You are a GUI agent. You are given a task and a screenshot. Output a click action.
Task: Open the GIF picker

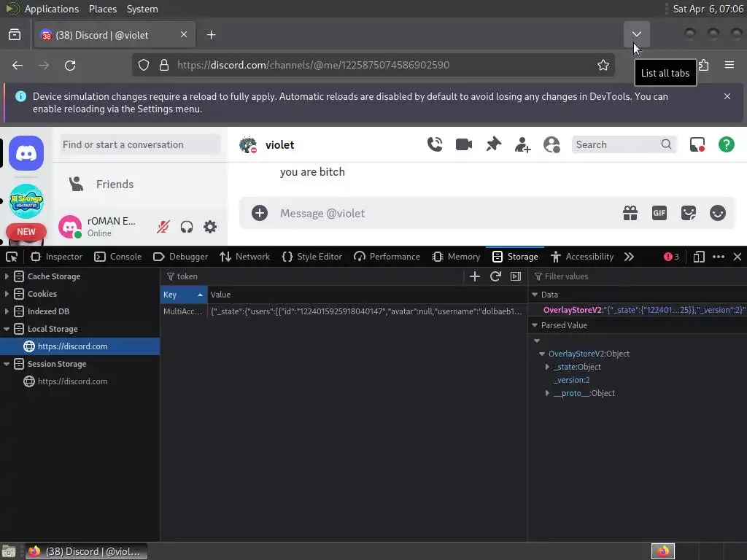pos(659,213)
